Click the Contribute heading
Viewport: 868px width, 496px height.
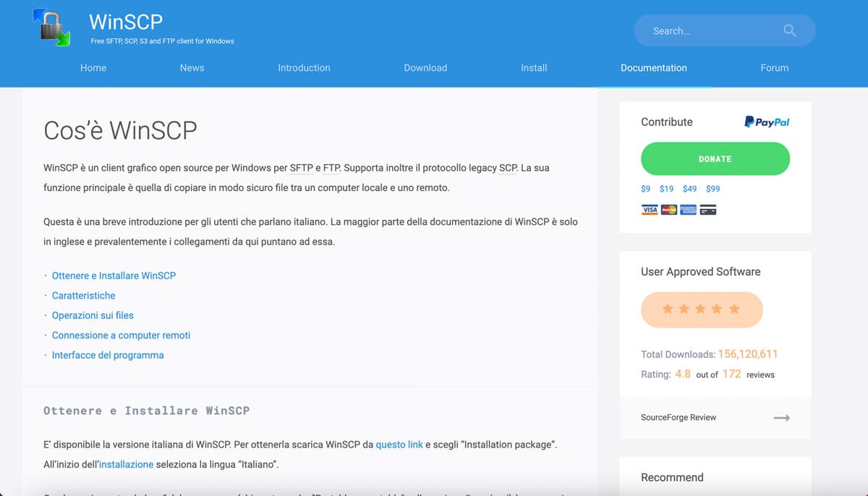click(667, 122)
